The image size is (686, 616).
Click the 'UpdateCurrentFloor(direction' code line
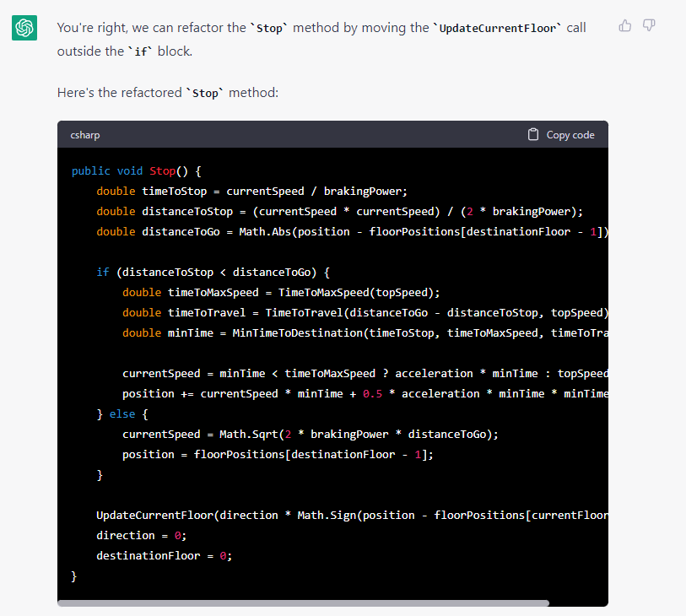(x=352, y=515)
